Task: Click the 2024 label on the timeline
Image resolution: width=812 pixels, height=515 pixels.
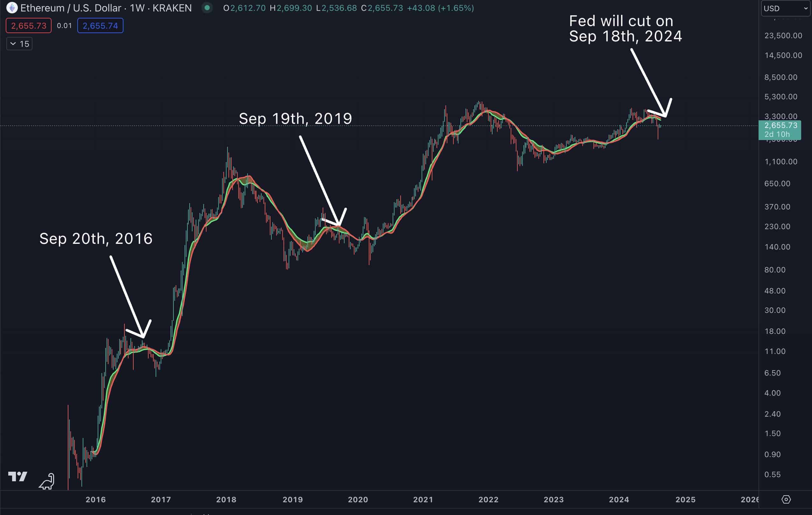Action: pos(619,499)
